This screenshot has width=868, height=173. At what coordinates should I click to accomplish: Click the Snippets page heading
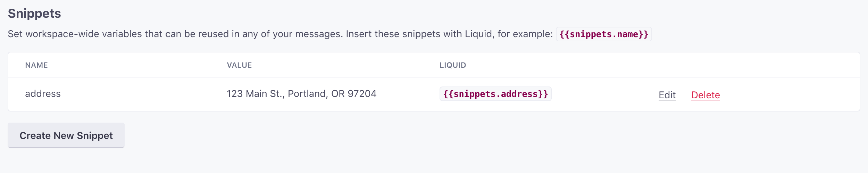pos(34,14)
